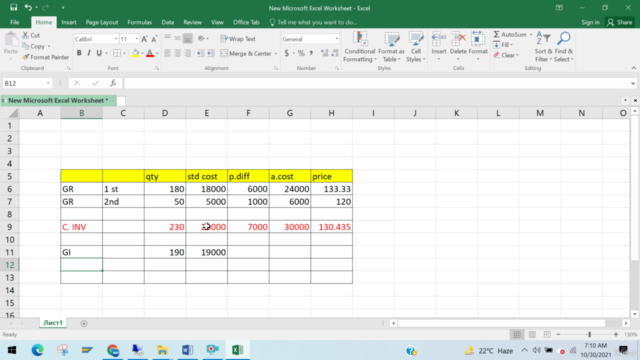The height and width of the screenshot is (360, 640).
Task: Open Find & Select magnifier
Action: tap(564, 47)
